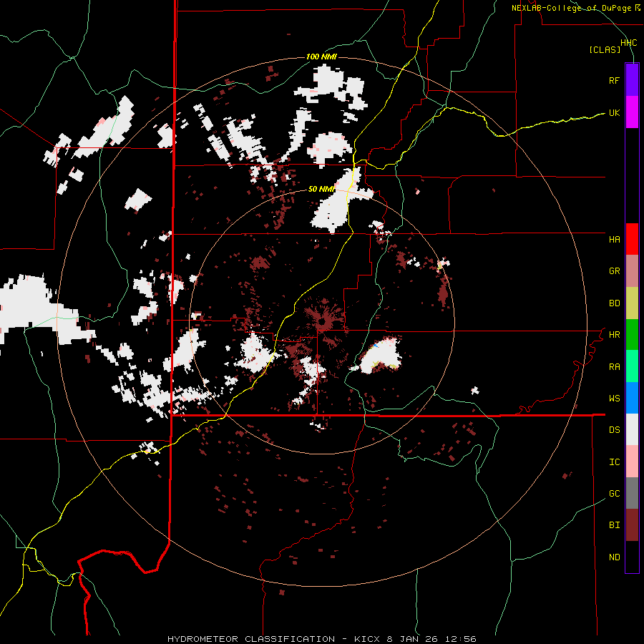
Task: Click the HR legend label
Action: coord(615,335)
